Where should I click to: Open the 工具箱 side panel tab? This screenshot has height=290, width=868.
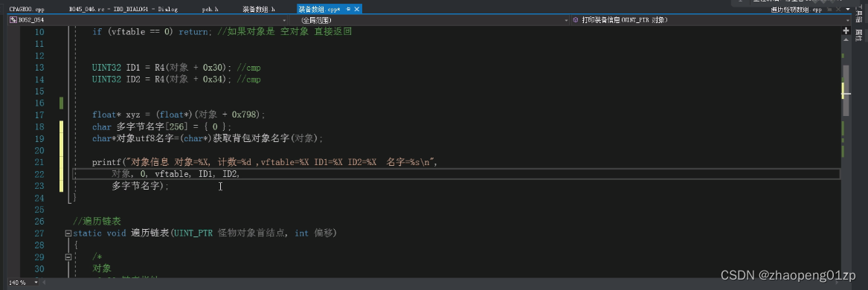pyautogui.click(x=859, y=14)
